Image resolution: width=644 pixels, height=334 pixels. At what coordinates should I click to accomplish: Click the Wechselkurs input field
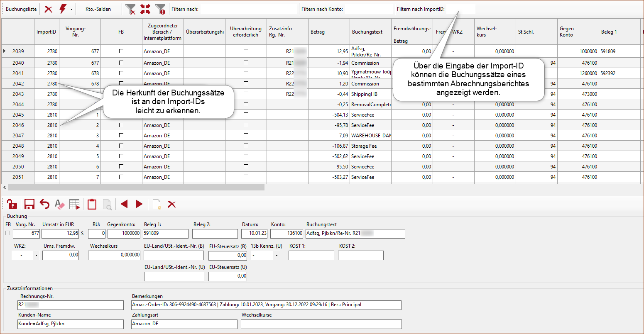click(x=114, y=256)
